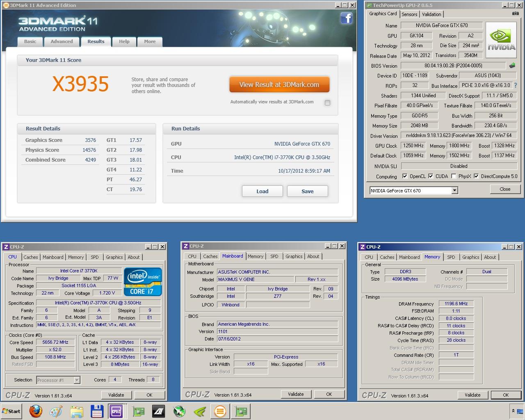Open the Windows Start menu
This screenshot has height=420, width=525.
click(11, 411)
